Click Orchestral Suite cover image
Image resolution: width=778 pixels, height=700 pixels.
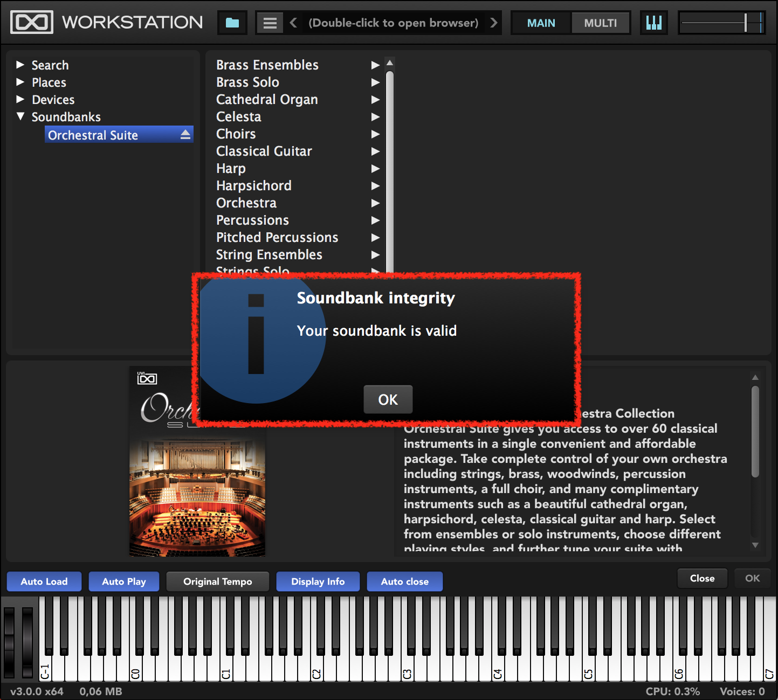point(197,462)
